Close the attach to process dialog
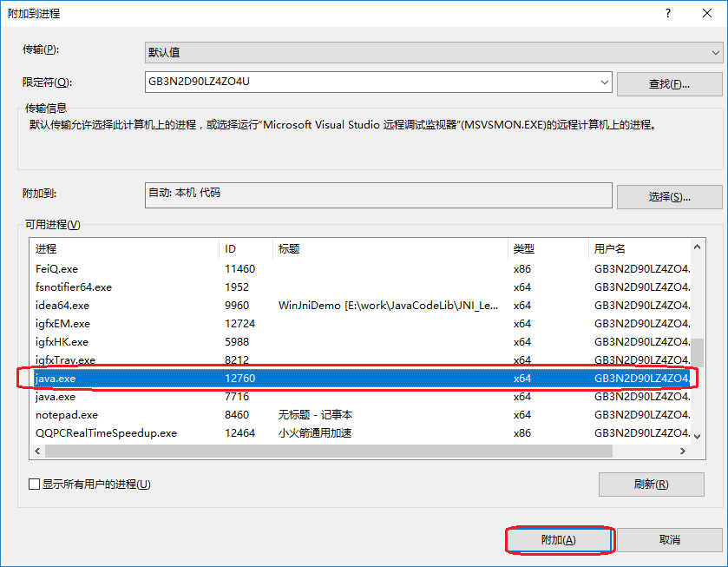 [707, 13]
